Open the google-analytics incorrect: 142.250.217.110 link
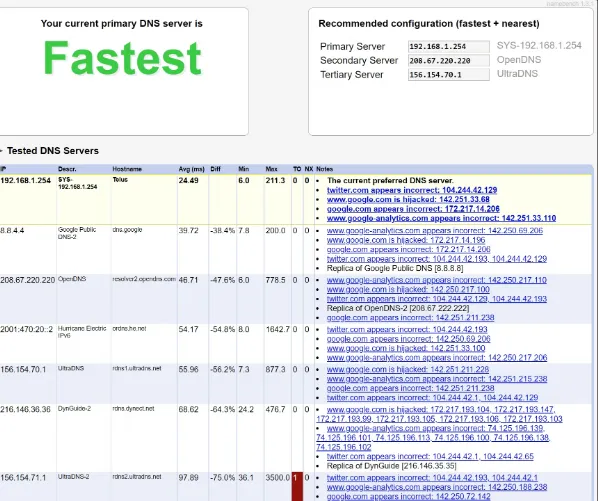598x501 pixels. [437, 280]
